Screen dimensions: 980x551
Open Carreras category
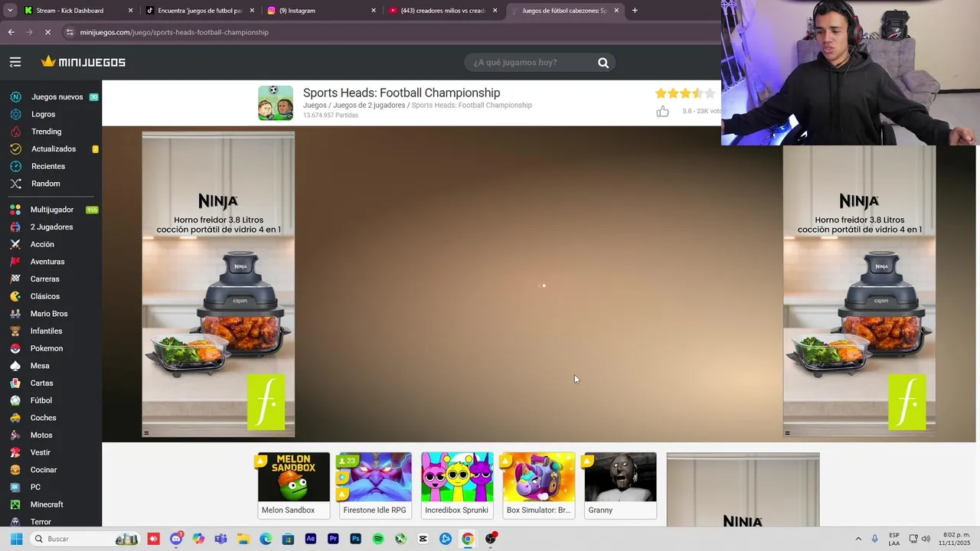coord(44,279)
